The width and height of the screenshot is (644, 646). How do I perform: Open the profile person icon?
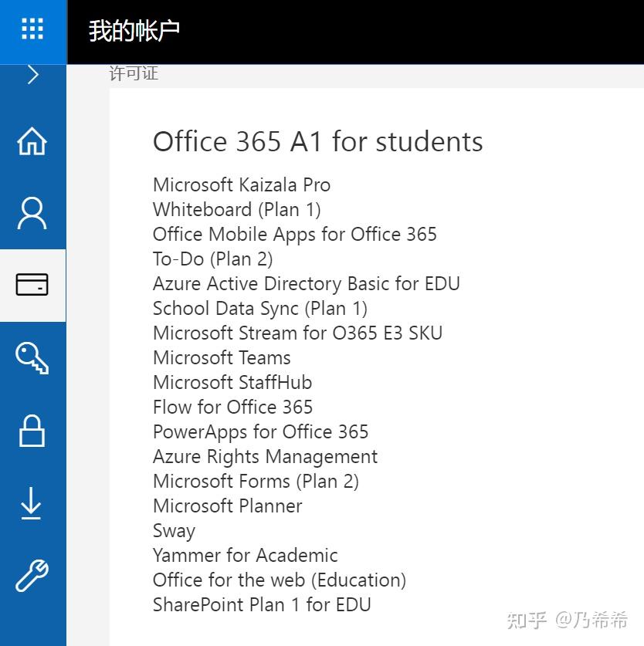pos(32,213)
